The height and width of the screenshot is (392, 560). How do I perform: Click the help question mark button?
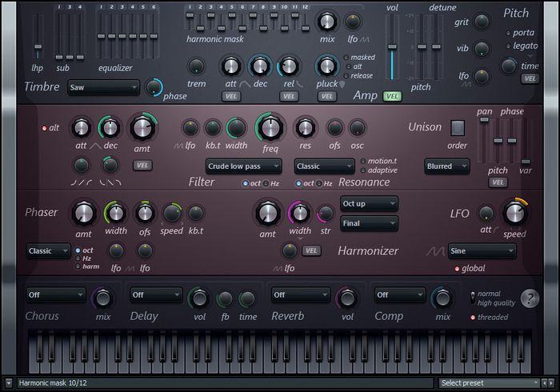click(x=530, y=298)
